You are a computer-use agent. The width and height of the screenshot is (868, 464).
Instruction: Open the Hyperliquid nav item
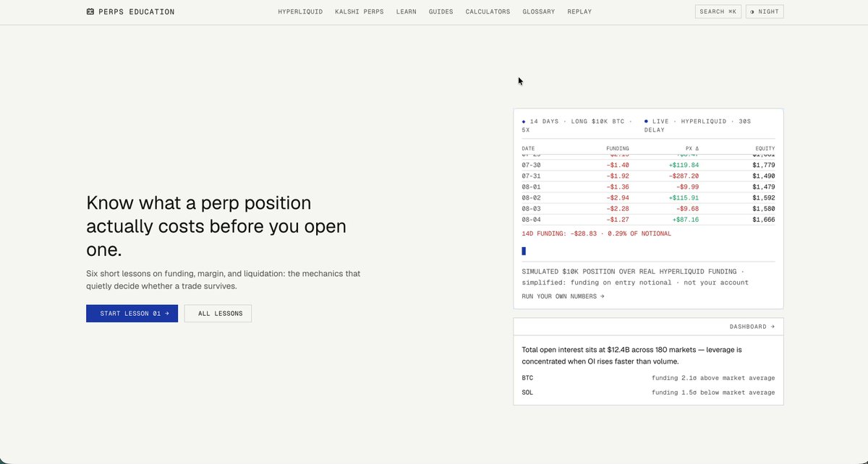point(300,12)
